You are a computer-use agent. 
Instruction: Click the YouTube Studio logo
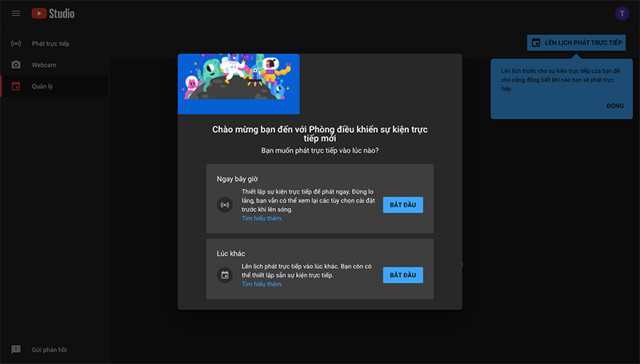click(x=53, y=14)
